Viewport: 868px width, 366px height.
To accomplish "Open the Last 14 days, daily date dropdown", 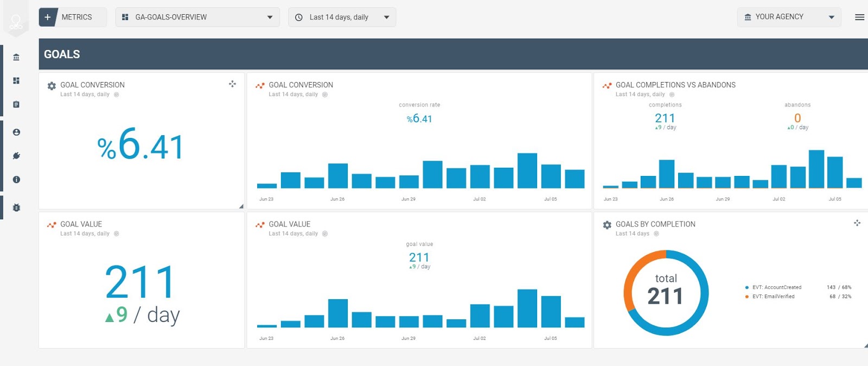I will [342, 17].
